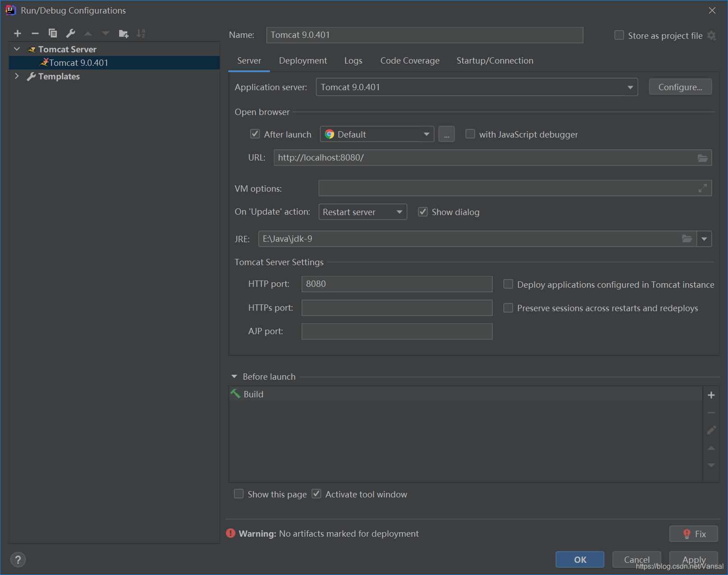Browse for JRE path folder icon
728x575 pixels.
(x=687, y=239)
